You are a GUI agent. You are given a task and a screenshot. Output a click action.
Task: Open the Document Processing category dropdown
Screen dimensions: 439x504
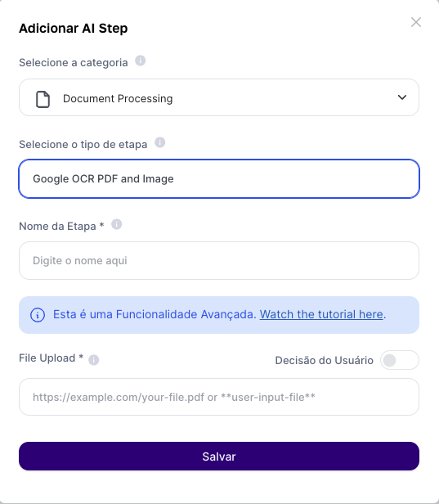pyautogui.click(x=219, y=97)
